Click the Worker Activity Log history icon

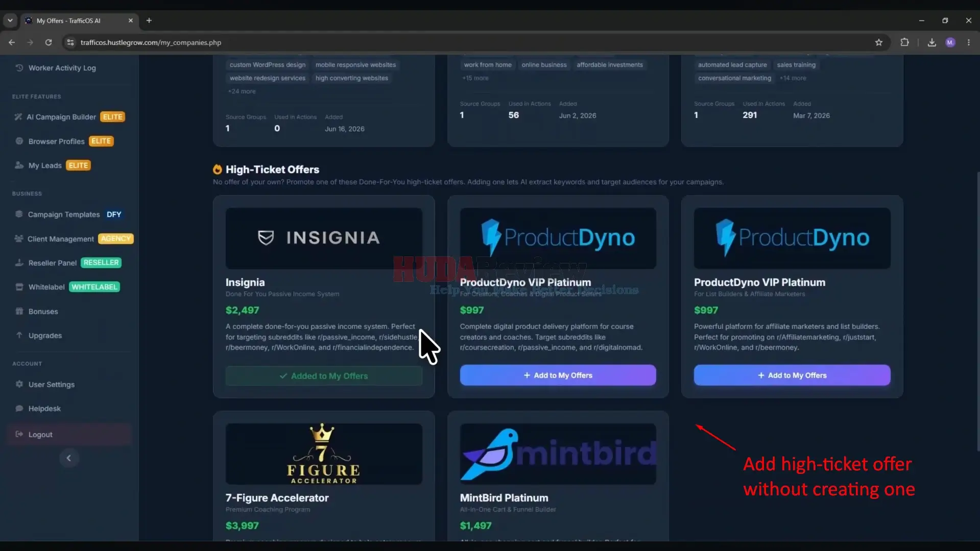tap(19, 68)
